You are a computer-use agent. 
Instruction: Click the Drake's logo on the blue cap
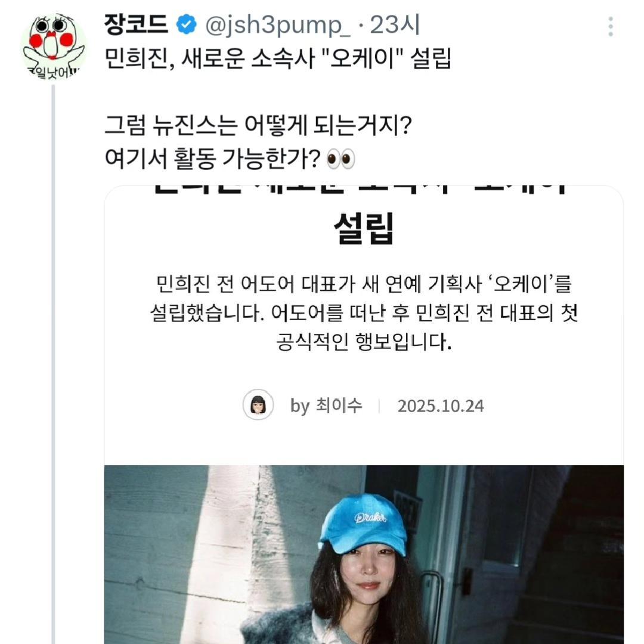coord(370,517)
